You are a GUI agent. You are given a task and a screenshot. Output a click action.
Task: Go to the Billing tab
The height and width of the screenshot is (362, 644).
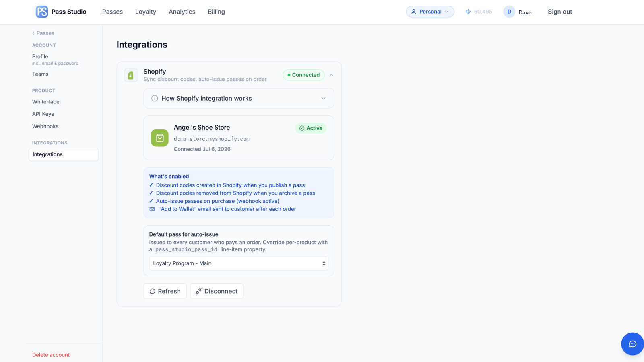(216, 12)
